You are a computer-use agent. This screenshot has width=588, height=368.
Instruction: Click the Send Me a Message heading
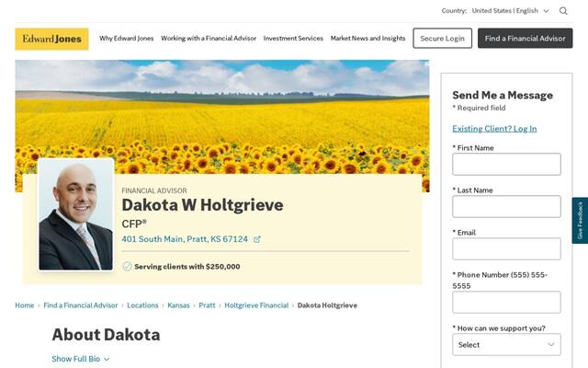[x=503, y=95]
